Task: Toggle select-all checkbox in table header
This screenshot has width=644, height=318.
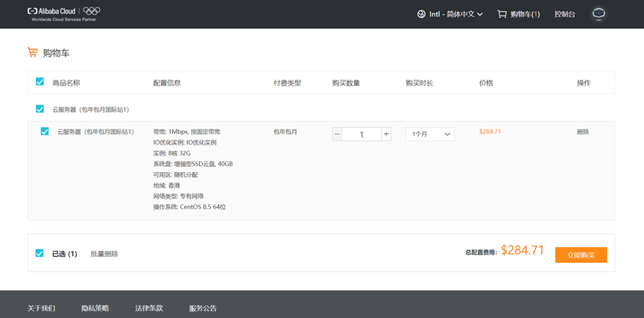Action: point(40,82)
